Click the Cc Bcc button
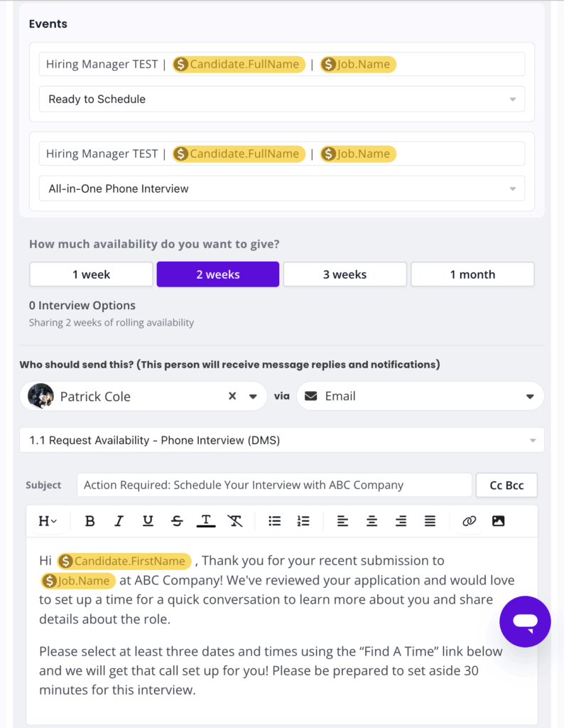The height and width of the screenshot is (728, 564). [x=506, y=485]
